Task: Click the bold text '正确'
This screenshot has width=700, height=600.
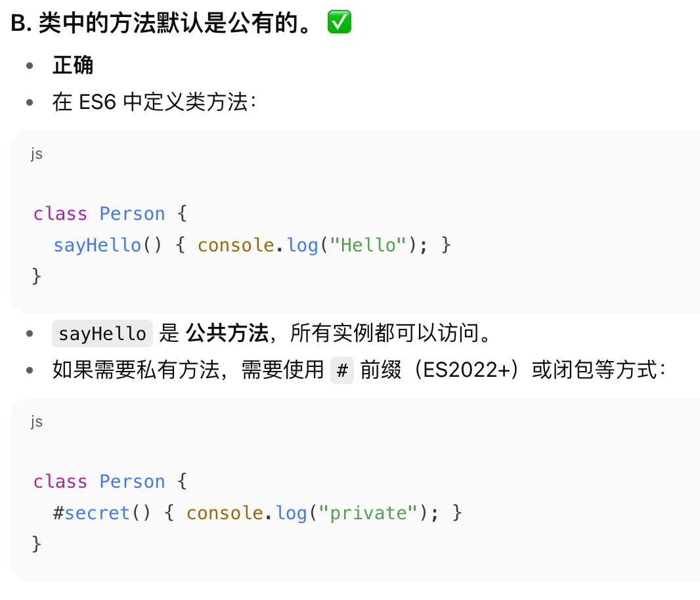Action: 73,65
